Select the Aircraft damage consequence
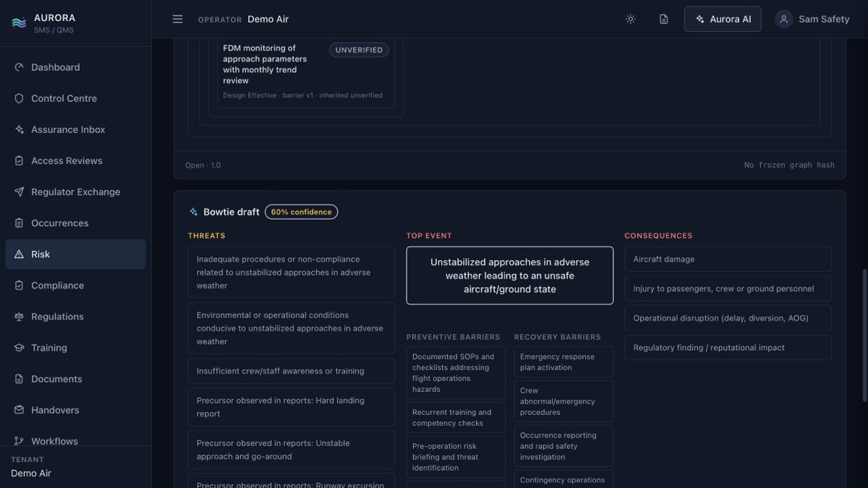 728,259
